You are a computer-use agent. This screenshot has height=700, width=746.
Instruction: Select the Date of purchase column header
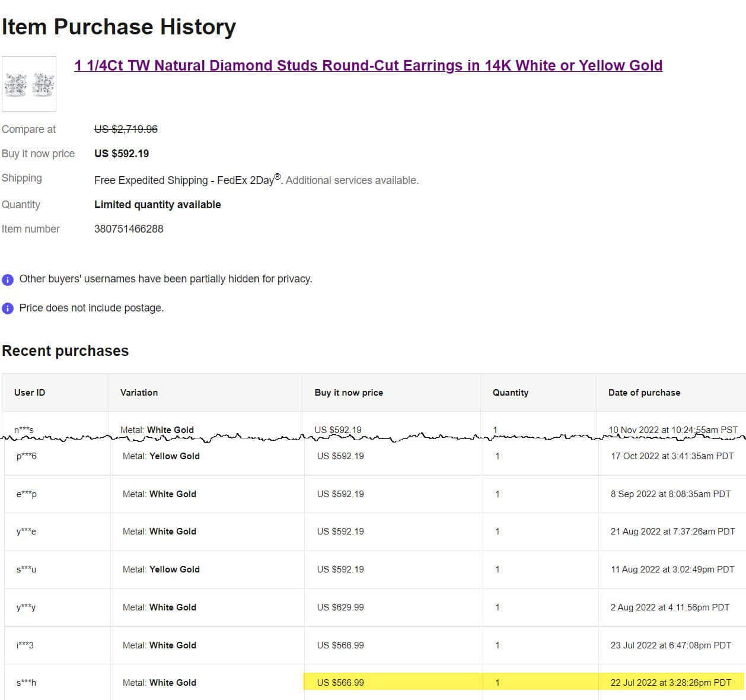pyautogui.click(x=645, y=393)
